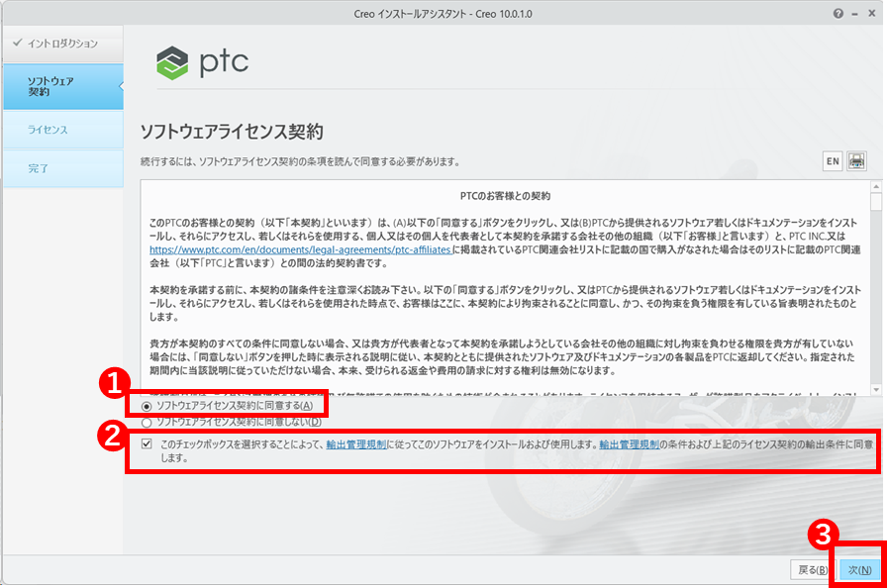
Task: Open the first 輸出管理規制 link
Action: point(356,445)
